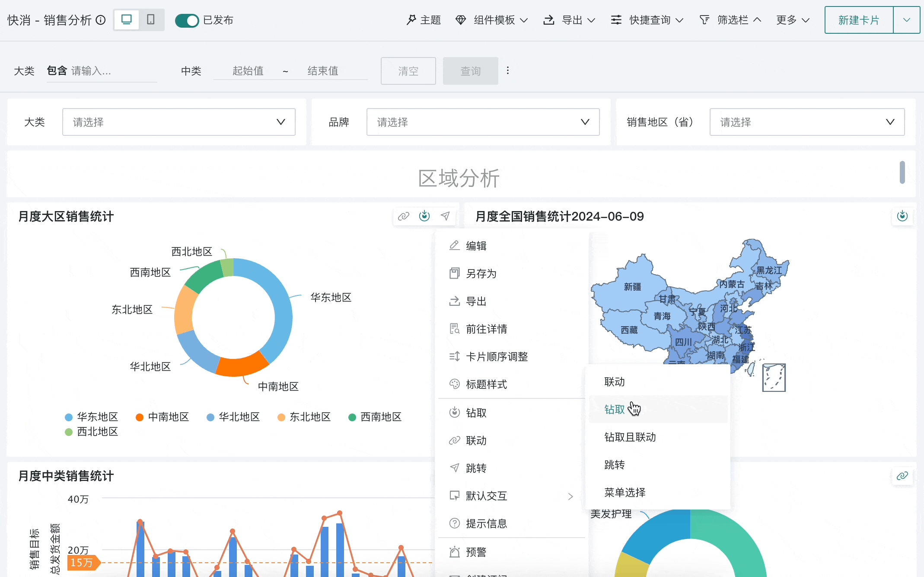Click jump icon on 月度大区销售统计 card
The image size is (924, 577).
coord(445,216)
